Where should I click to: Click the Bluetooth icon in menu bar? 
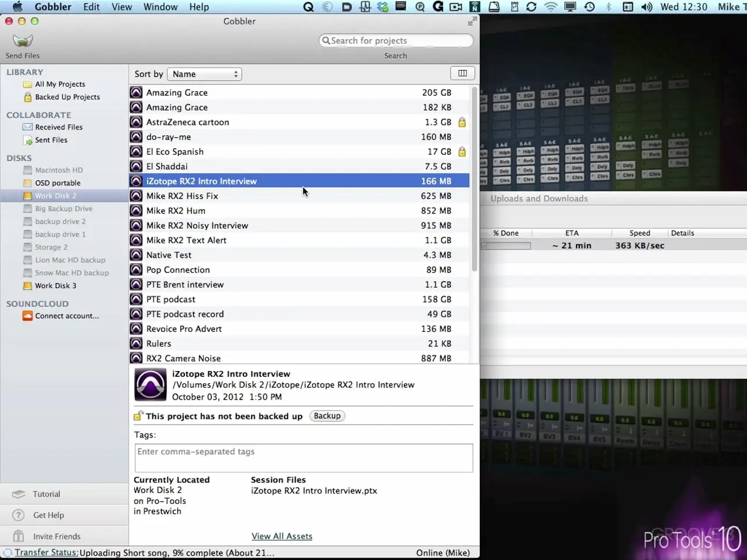[x=608, y=7]
